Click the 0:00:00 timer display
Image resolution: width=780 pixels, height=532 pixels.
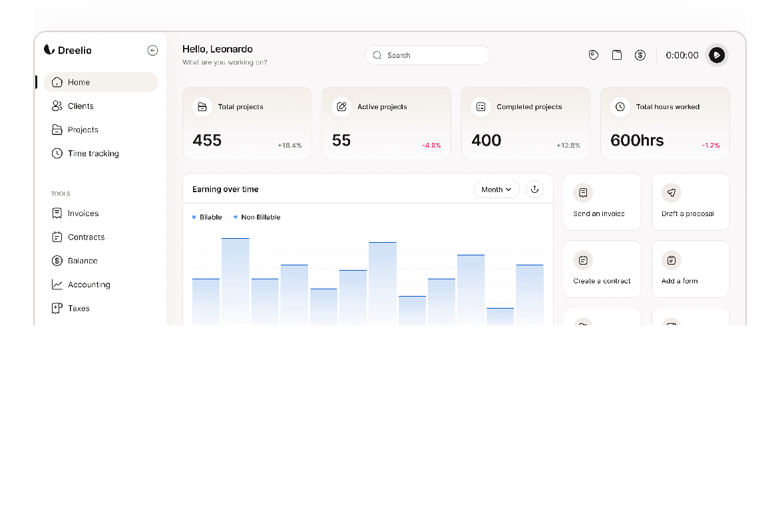click(682, 55)
